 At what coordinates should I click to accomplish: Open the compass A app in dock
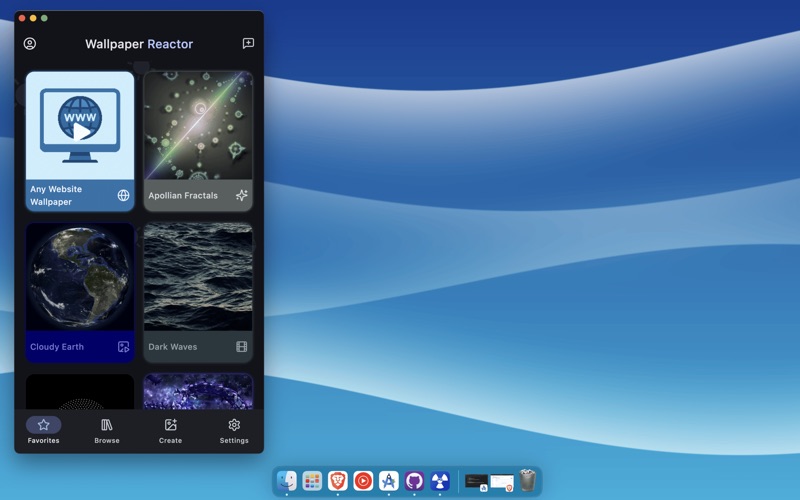(389, 481)
